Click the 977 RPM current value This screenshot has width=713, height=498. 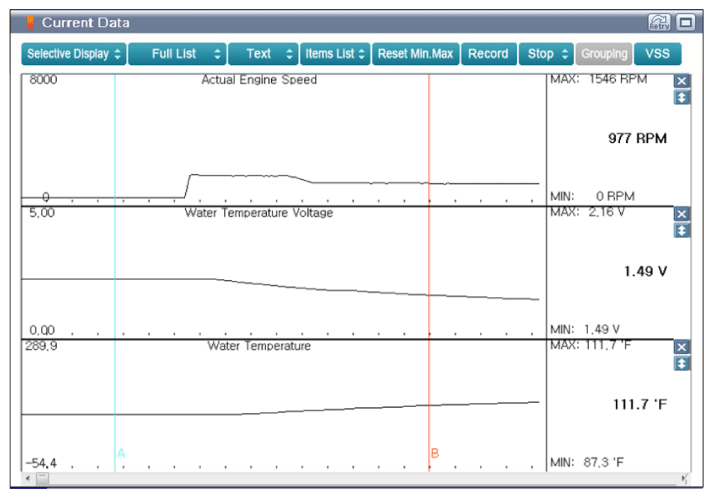pyautogui.click(x=638, y=138)
